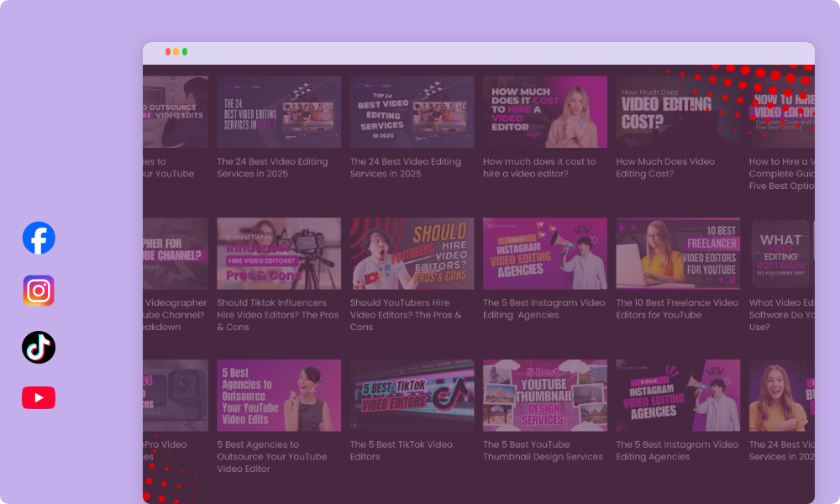
Task: Open 'The 10 Best Freelance Video Editors for YouTube'
Action: [677, 308]
